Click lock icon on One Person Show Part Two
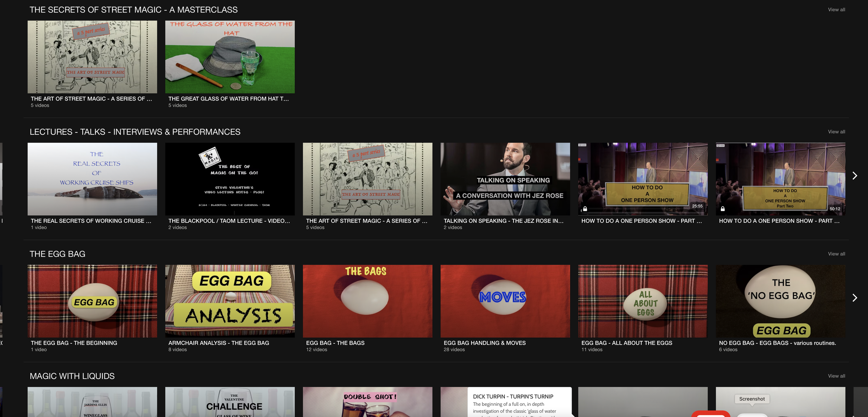Viewport: 868px width, 417px height. [723, 209]
